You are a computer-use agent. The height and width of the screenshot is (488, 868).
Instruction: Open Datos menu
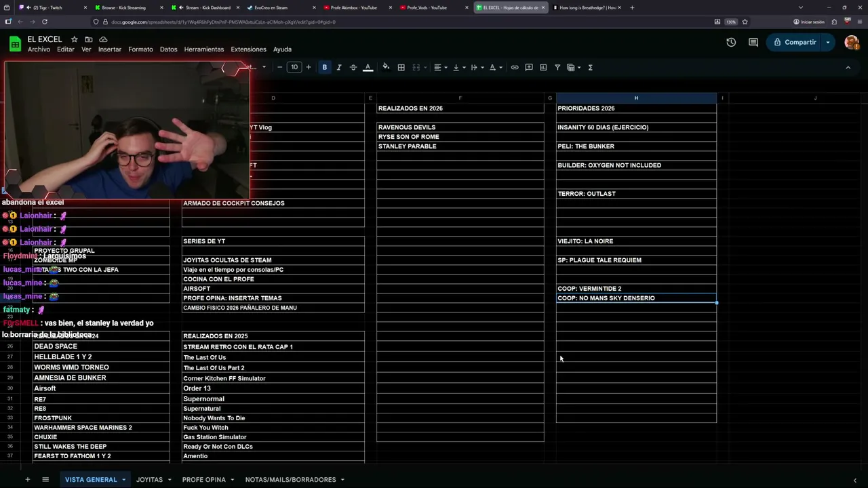pos(168,49)
